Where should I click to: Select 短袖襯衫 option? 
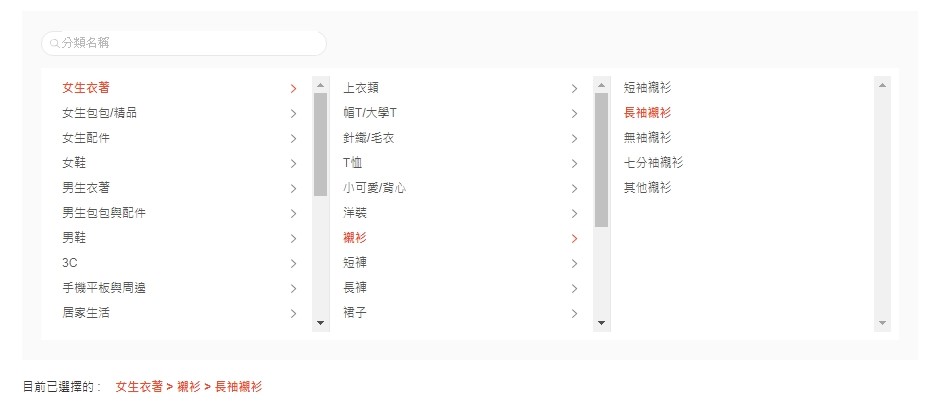(x=647, y=88)
